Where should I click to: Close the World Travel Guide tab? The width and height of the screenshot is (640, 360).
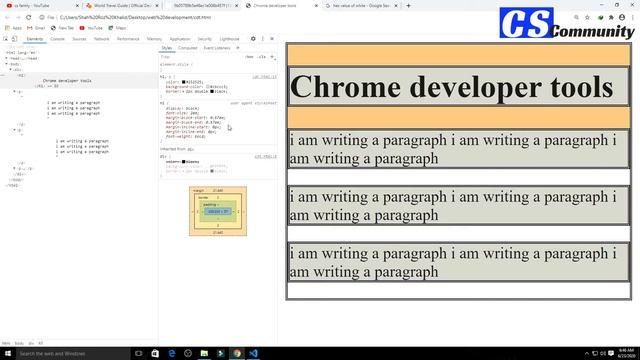pos(157,6)
